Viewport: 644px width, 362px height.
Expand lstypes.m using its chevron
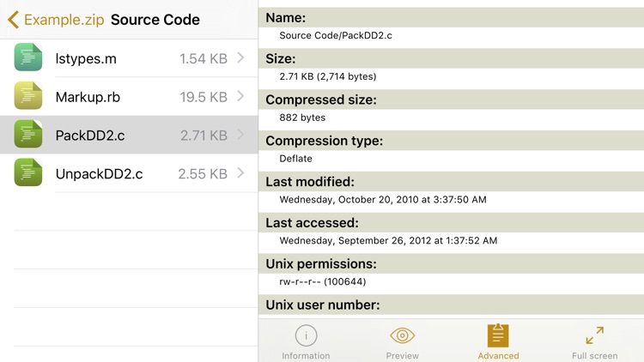pos(241,57)
